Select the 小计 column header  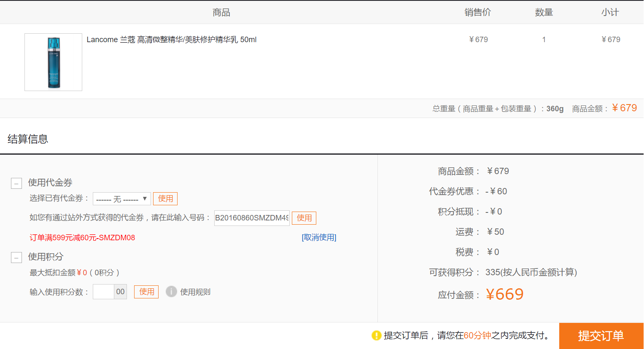610,12
